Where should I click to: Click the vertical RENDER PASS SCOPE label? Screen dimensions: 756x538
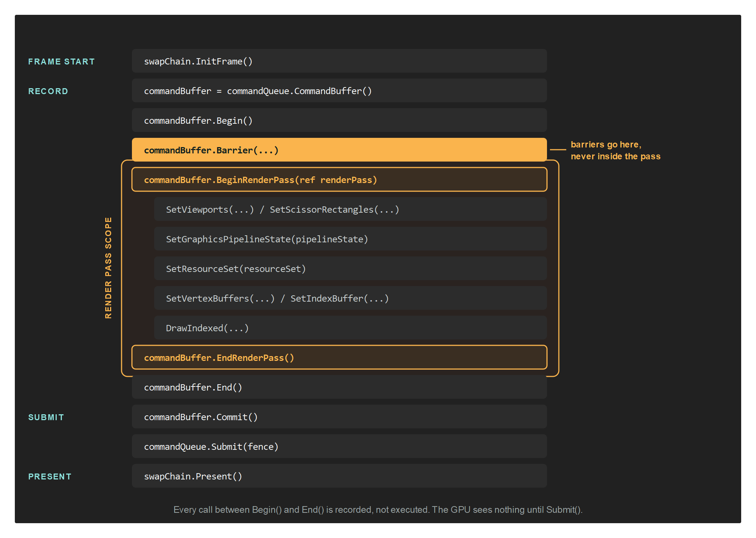(108, 268)
